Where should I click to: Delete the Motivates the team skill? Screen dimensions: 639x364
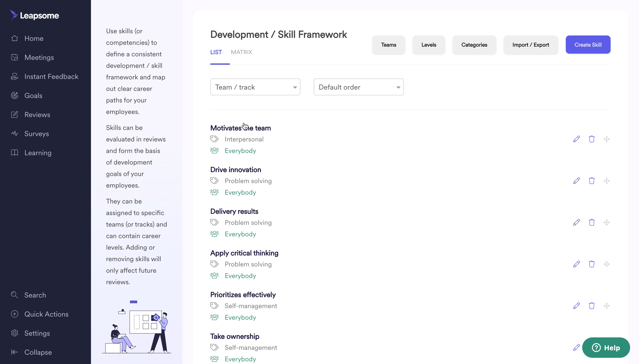click(x=592, y=139)
